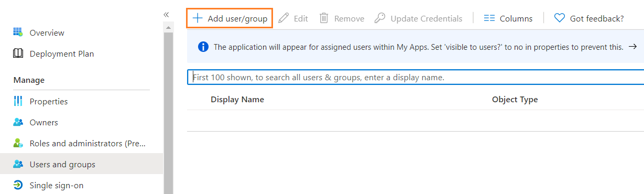Click the Edit pencil icon
Screen dimensions: 644x194
click(283, 18)
